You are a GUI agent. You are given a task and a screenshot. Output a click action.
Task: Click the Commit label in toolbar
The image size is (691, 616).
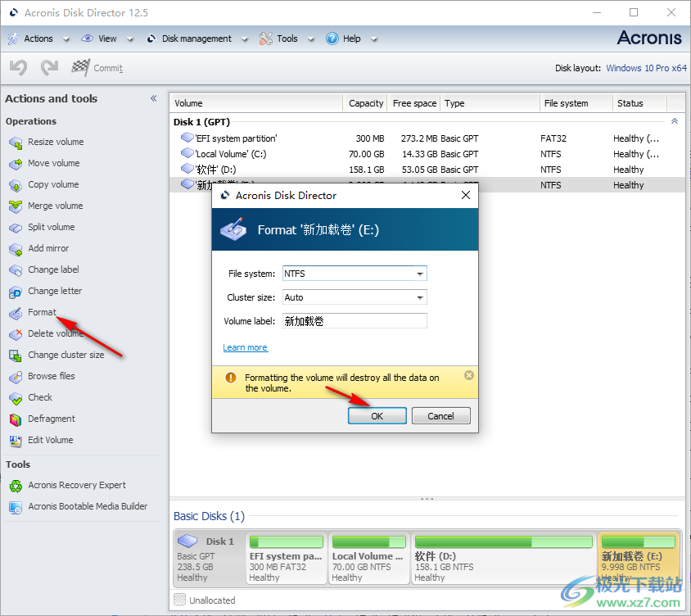tap(108, 68)
